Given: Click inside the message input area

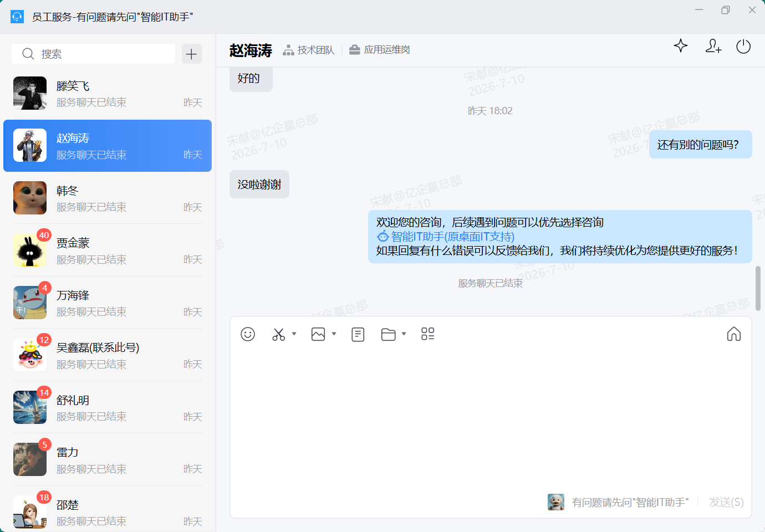Looking at the screenshot, I should click(x=491, y=418).
